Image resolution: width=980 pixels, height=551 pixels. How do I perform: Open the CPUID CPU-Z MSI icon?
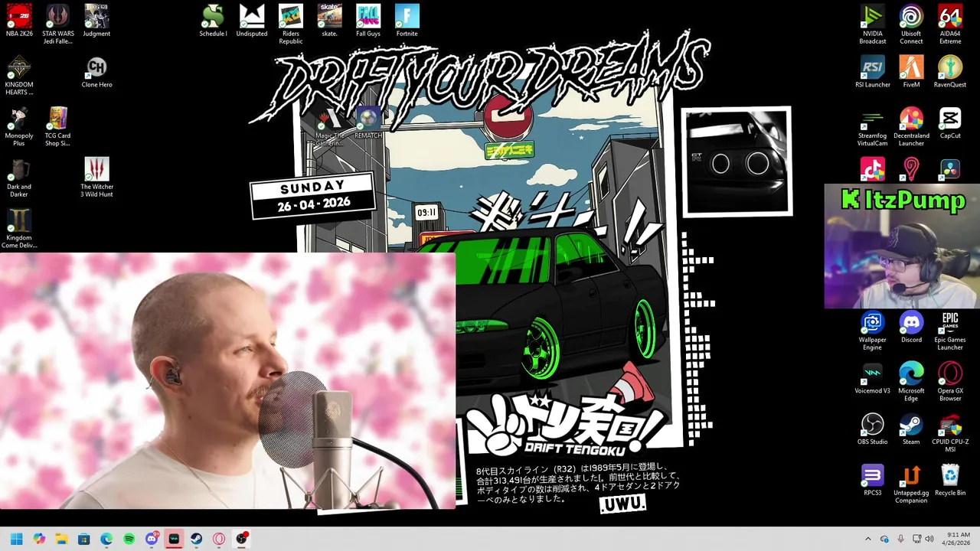point(950,432)
